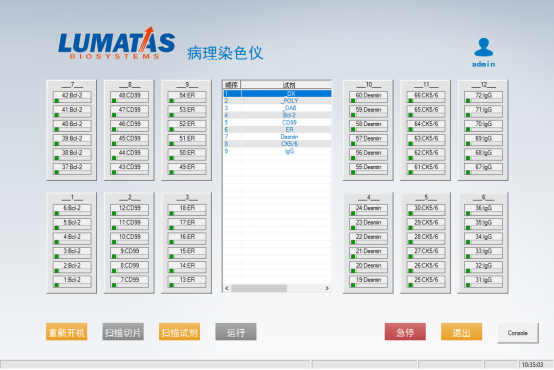Click the 10:35:03 clock in status bar
Screen dimensions: 554x370
coord(532,365)
